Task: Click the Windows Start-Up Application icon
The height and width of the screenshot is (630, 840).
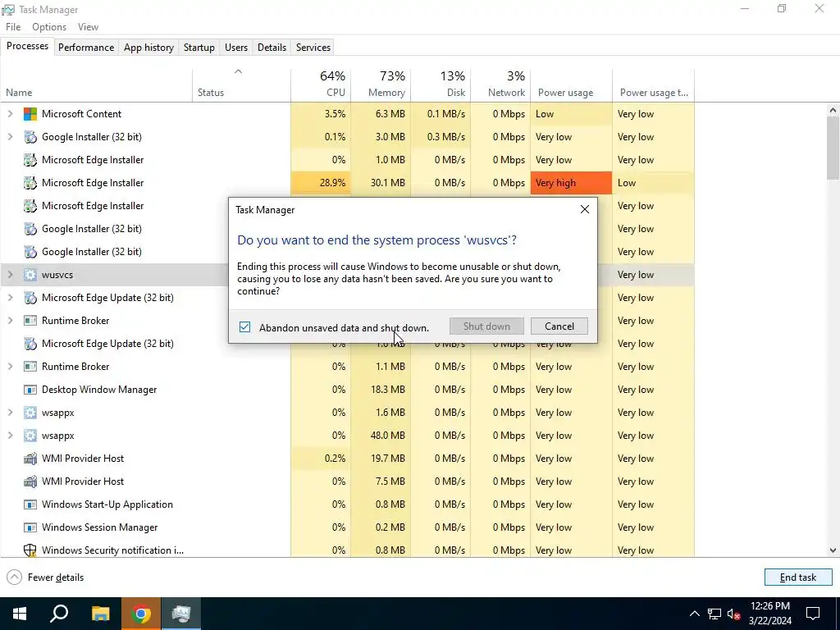Action: click(x=30, y=504)
